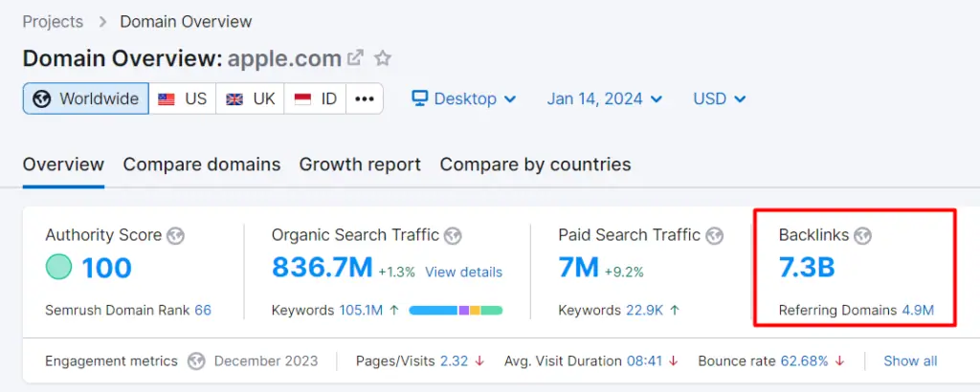The image size is (980, 392).
Task: Open more countries ellipsis menu
Action: click(365, 98)
